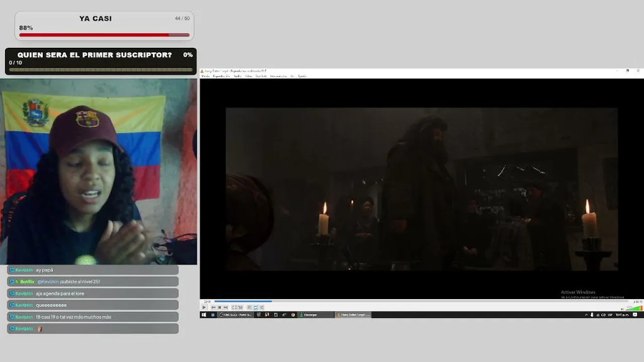
Task: Open the VLC Ayuda menu
Action: point(302,76)
